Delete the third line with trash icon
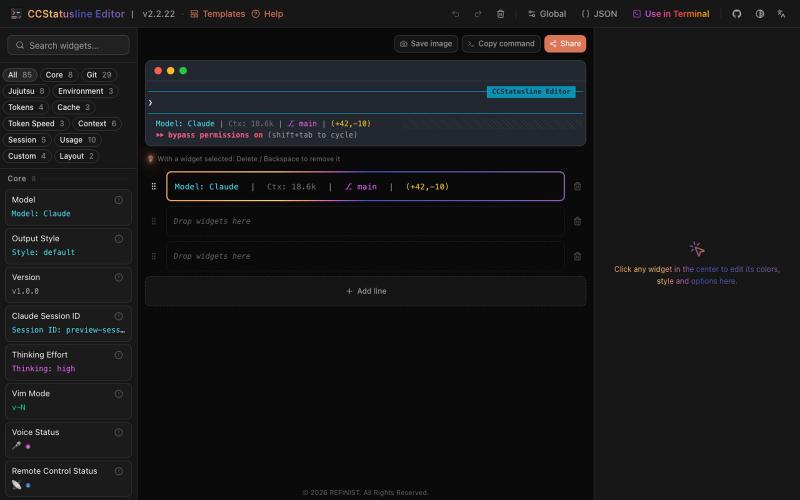800x500 pixels. [577, 257]
